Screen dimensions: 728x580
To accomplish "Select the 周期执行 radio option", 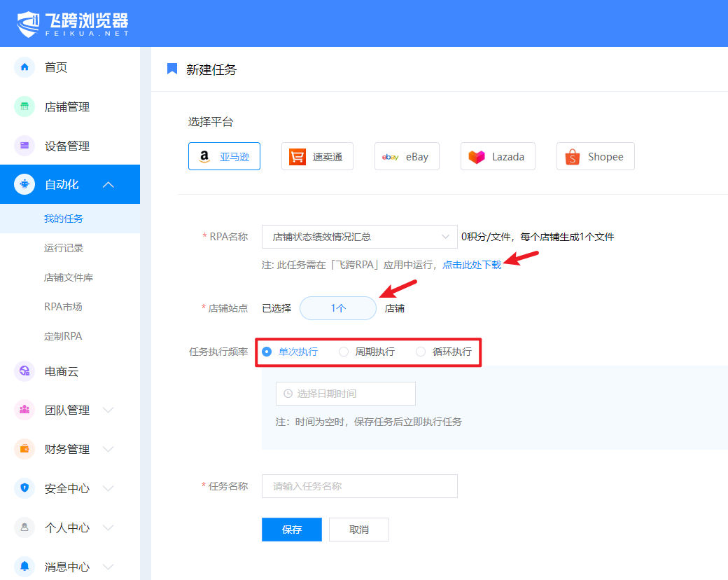I will point(344,352).
